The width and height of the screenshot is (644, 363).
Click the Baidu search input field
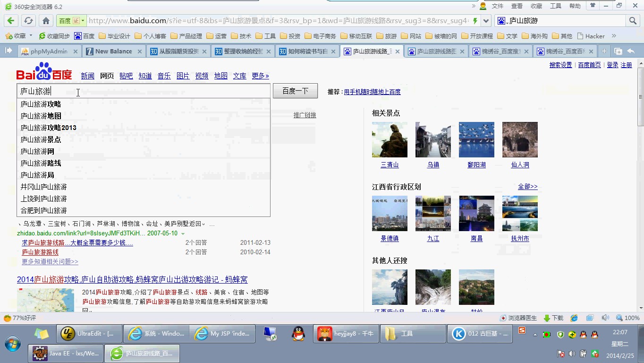coord(144,91)
